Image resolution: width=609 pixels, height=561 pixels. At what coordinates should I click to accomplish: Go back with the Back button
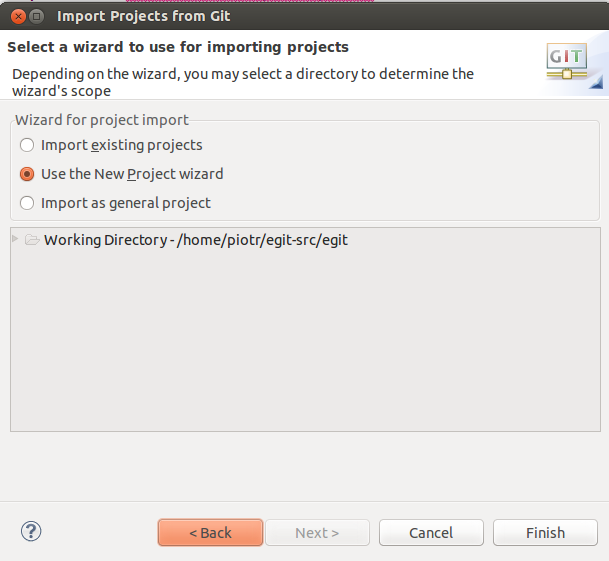[x=210, y=532]
